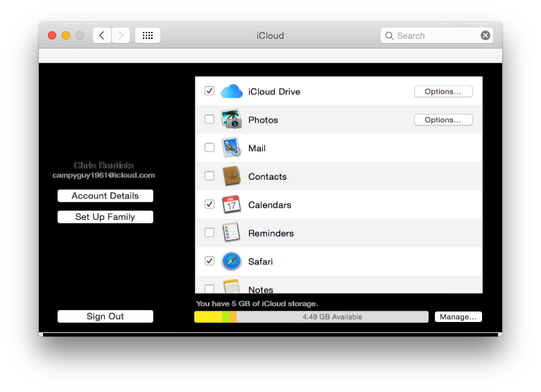Click the Contacts address book icon

pos(231,176)
